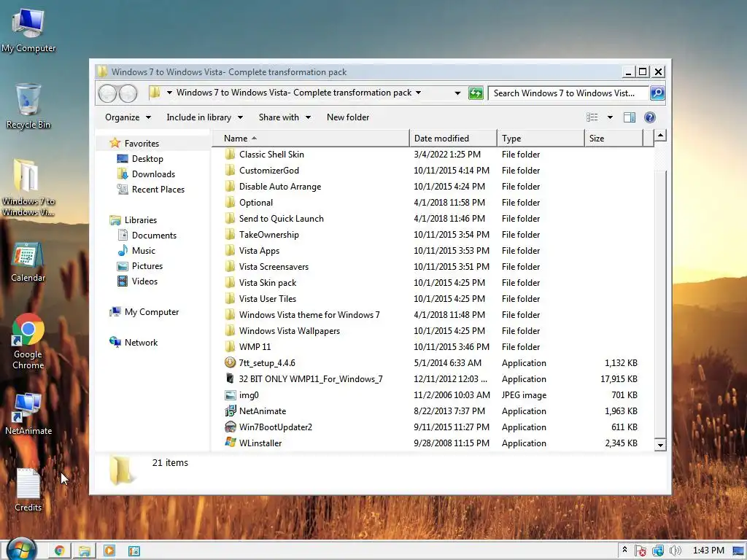
Task: Click the file list scrollbar down arrow
Action: point(660,446)
